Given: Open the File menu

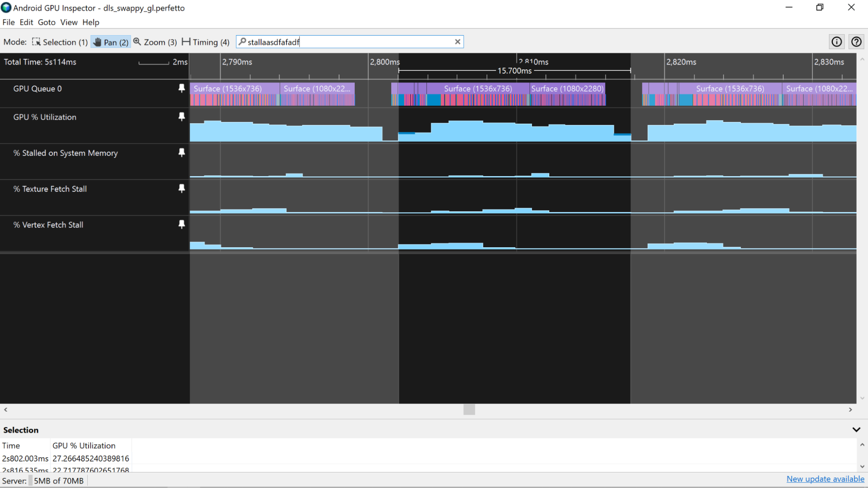Looking at the screenshot, I should pos(8,22).
